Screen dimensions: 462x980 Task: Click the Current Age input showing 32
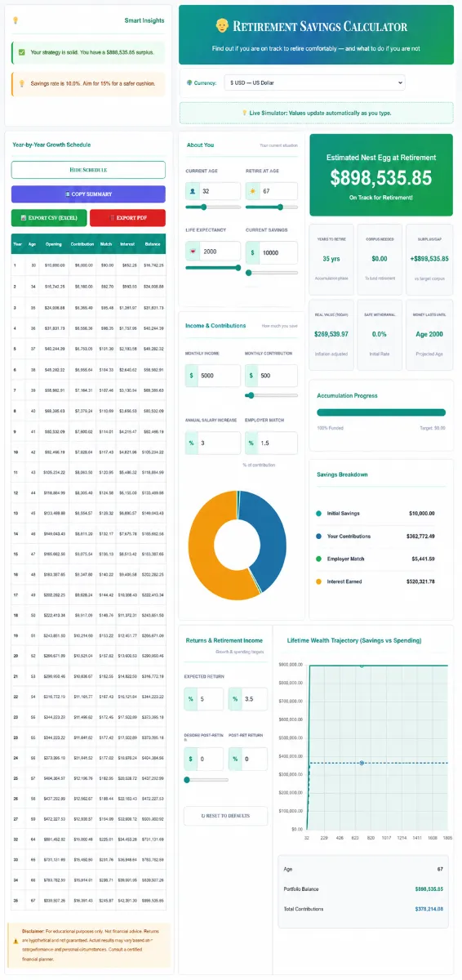[x=220, y=191]
